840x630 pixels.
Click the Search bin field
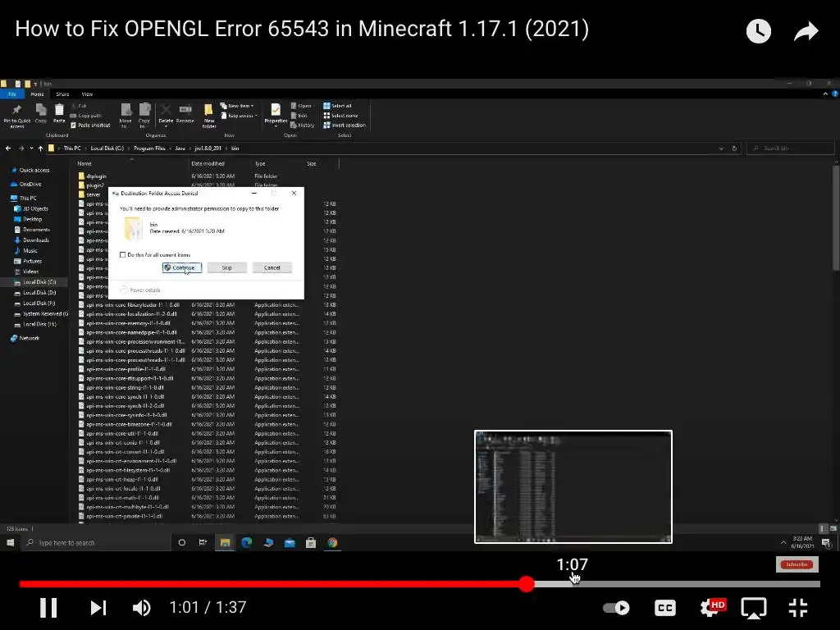pos(791,148)
